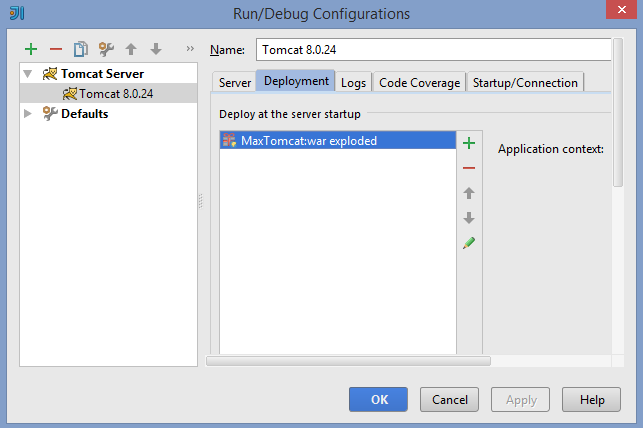Confirm with the OK button
644x428 pixels.
tap(378, 399)
